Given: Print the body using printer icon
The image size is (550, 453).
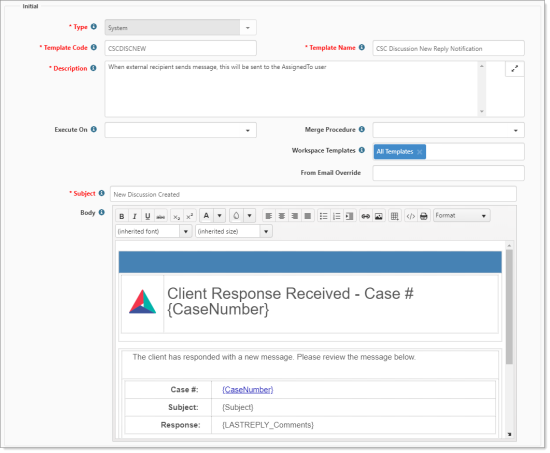Looking at the screenshot, I should click(424, 216).
